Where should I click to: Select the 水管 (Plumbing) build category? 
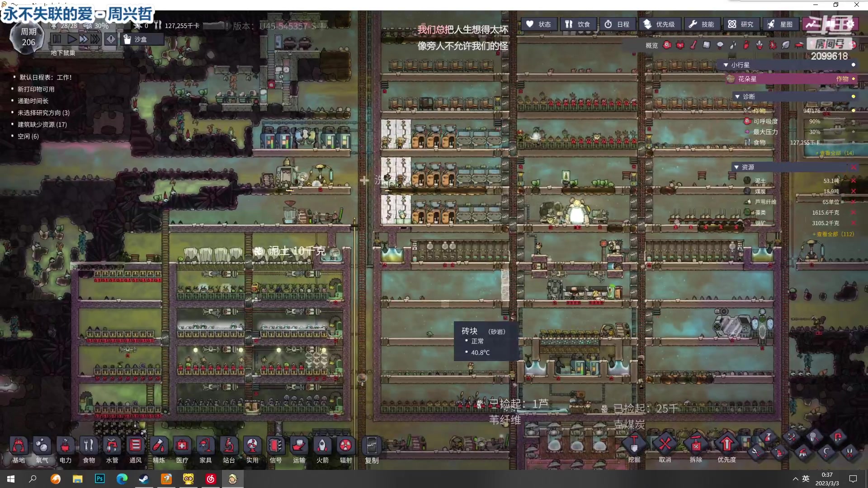pos(112,446)
